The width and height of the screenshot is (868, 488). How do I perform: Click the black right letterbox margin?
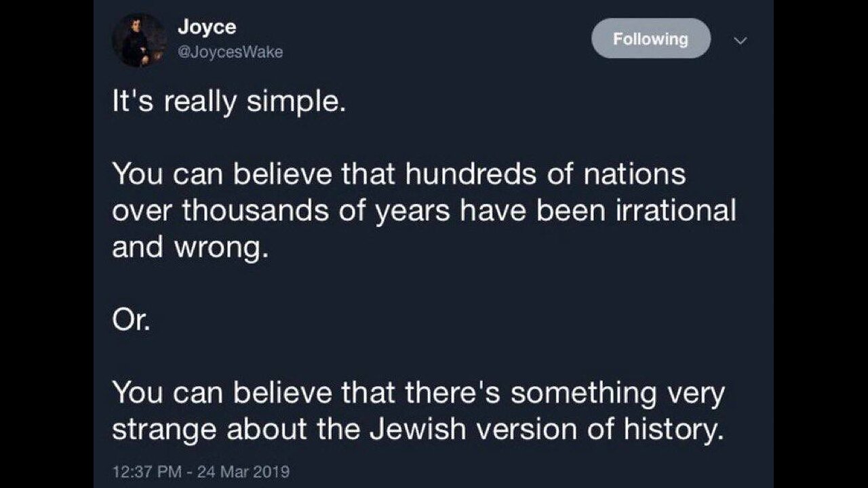(821, 244)
